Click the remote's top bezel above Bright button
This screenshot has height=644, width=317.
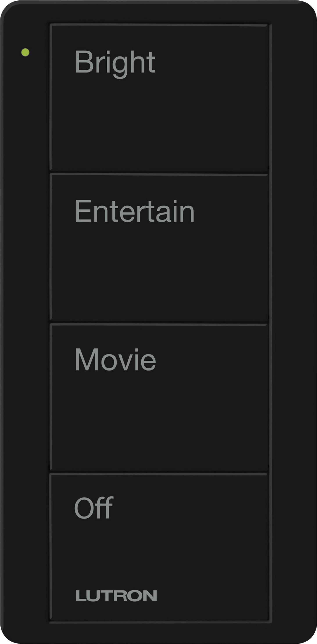[159, 12]
